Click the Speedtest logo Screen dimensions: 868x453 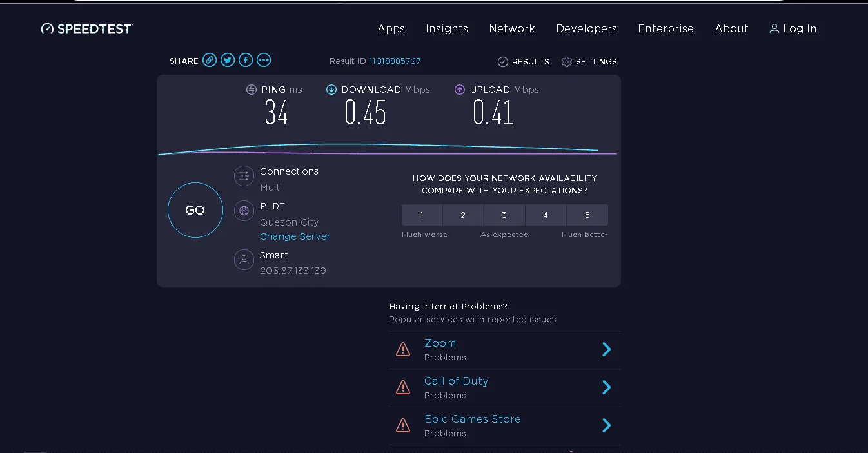coord(87,28)
